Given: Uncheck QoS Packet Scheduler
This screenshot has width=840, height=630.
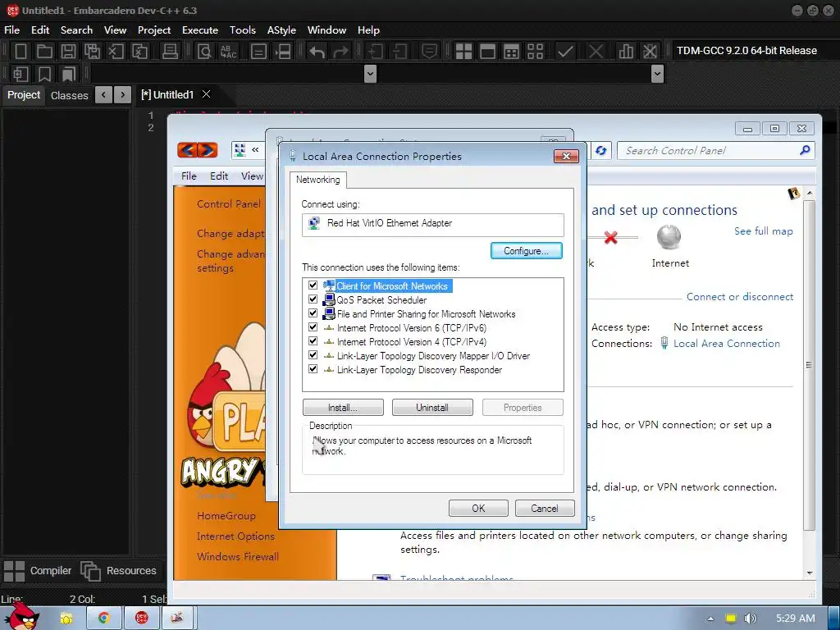Looking at the screenshot, I should 313,299.
